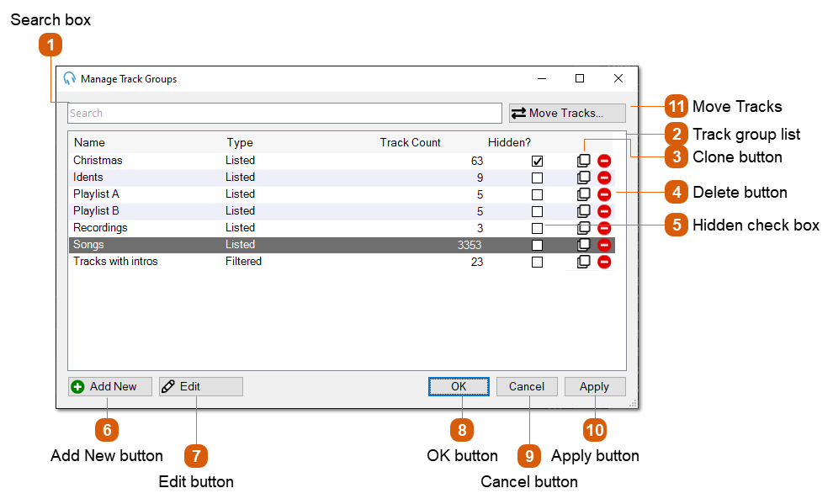
Task: Enable Hidden for Playlist A
Action: click(x=537, y=194)
